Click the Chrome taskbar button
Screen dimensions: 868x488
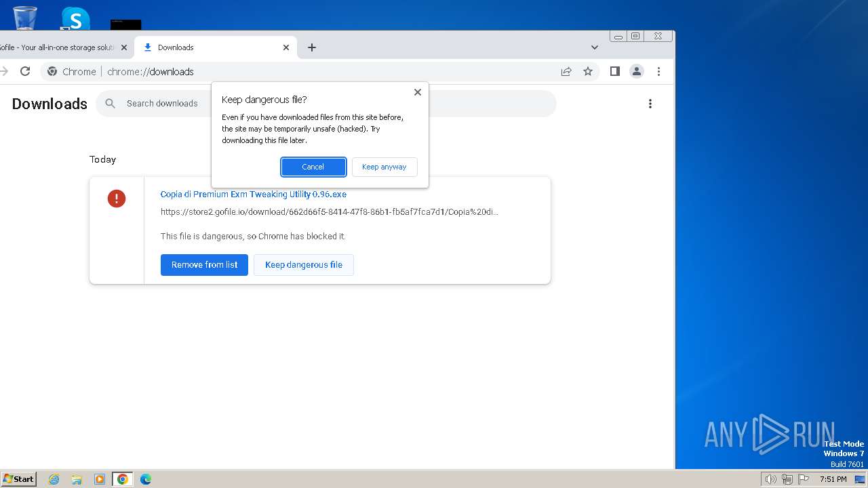click(123, 479)
